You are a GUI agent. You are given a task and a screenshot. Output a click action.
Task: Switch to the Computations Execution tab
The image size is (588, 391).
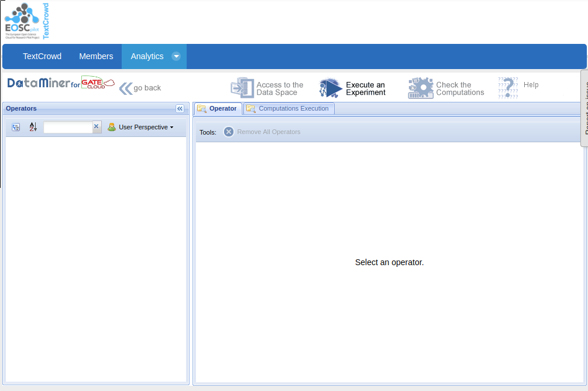[289, 108]
